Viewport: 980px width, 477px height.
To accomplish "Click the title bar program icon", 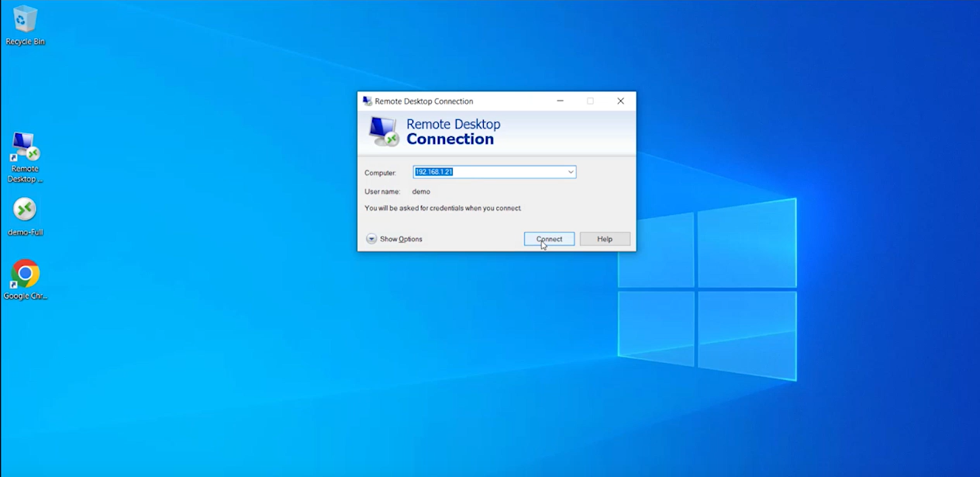I will pos(367,101).
